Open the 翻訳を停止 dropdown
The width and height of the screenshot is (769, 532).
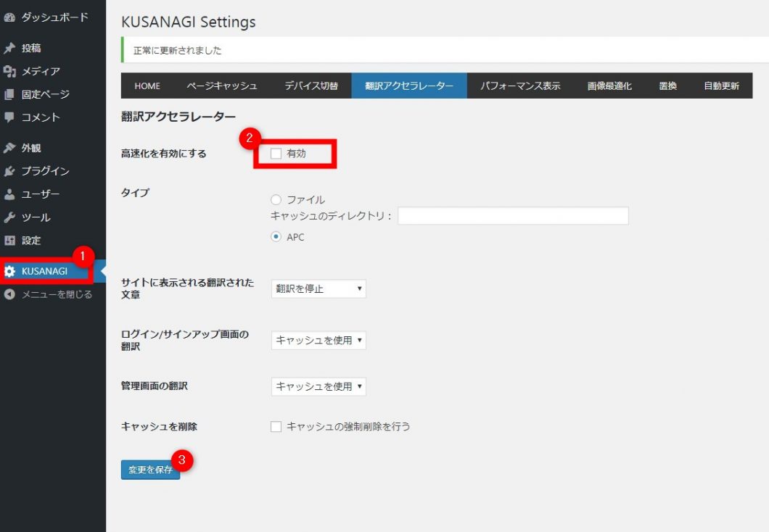click(318, 288)
